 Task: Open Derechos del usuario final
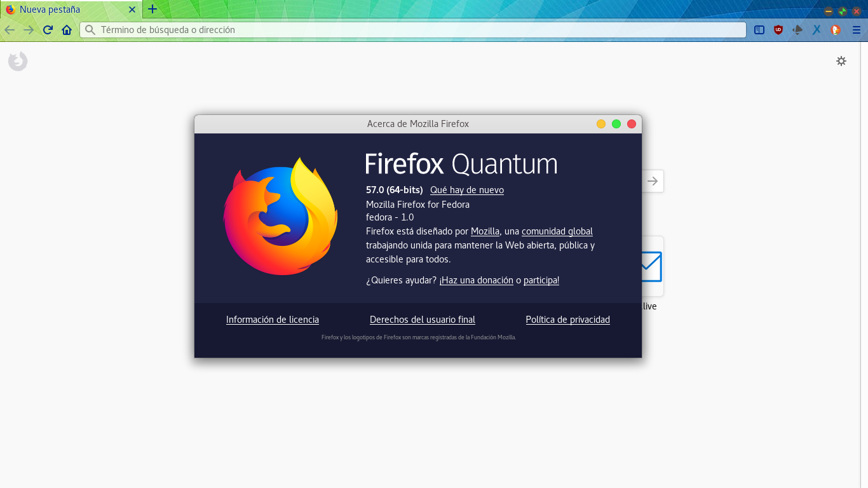(423, 320)
